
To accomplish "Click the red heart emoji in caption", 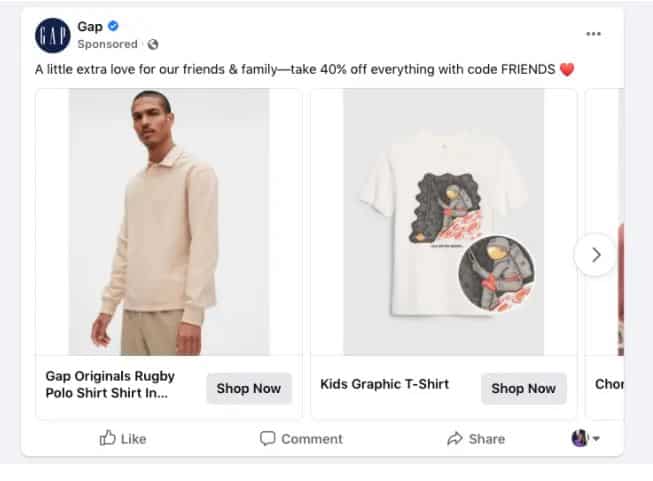I will tap(568, 70).
